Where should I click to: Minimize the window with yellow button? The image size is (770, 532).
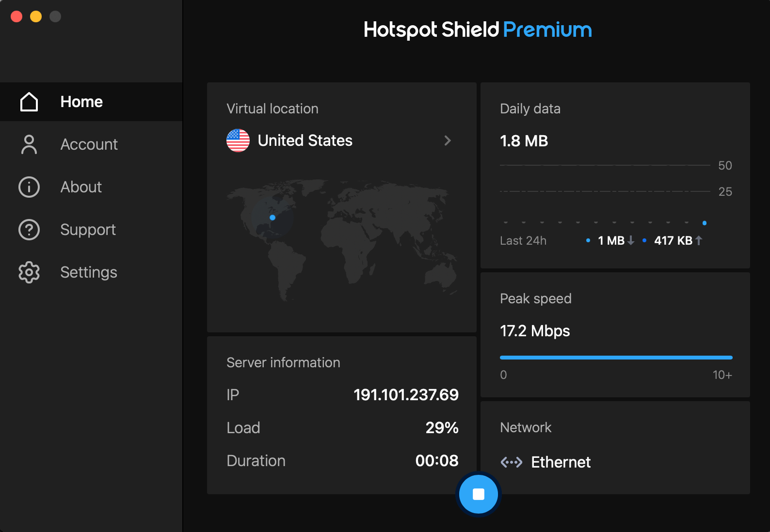[36, 16]
